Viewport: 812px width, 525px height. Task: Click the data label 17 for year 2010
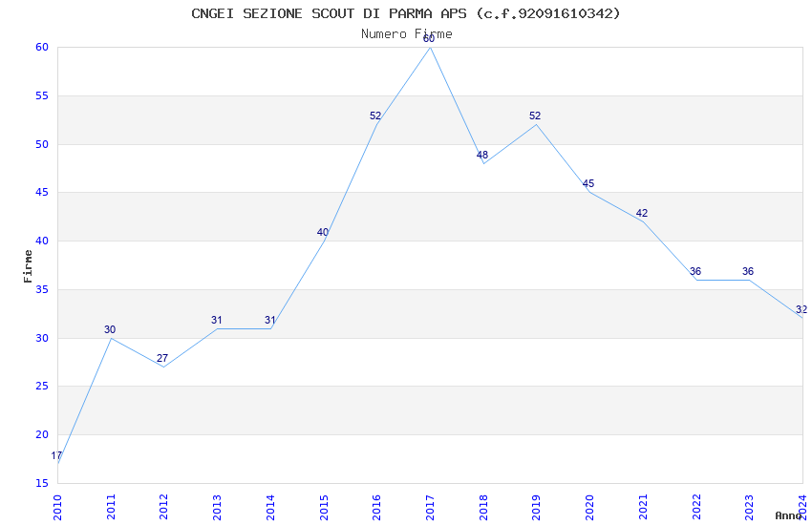(x=56, y=455)
